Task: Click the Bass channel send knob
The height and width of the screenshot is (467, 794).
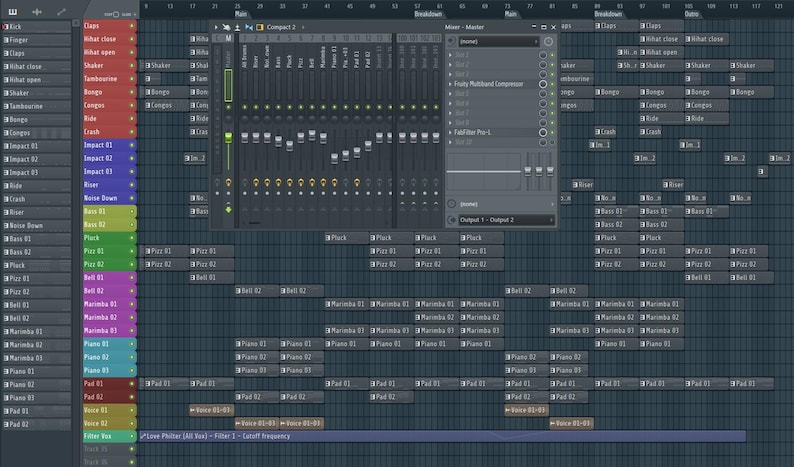Action: 278,182
